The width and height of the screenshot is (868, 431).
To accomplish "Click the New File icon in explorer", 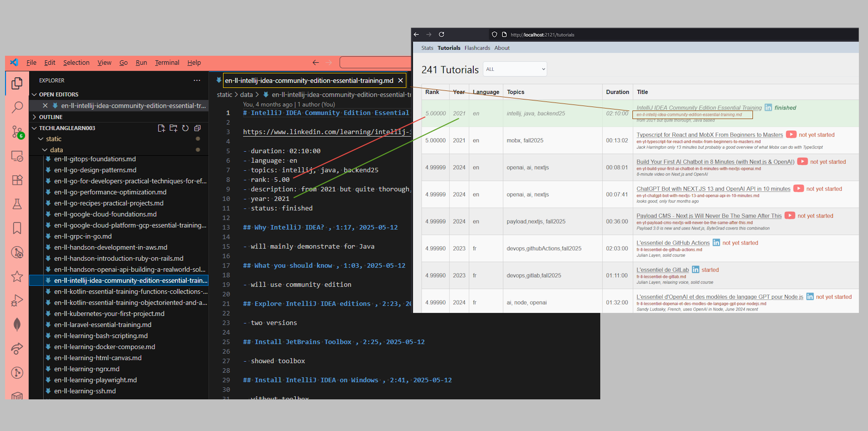I will [161, 128].
